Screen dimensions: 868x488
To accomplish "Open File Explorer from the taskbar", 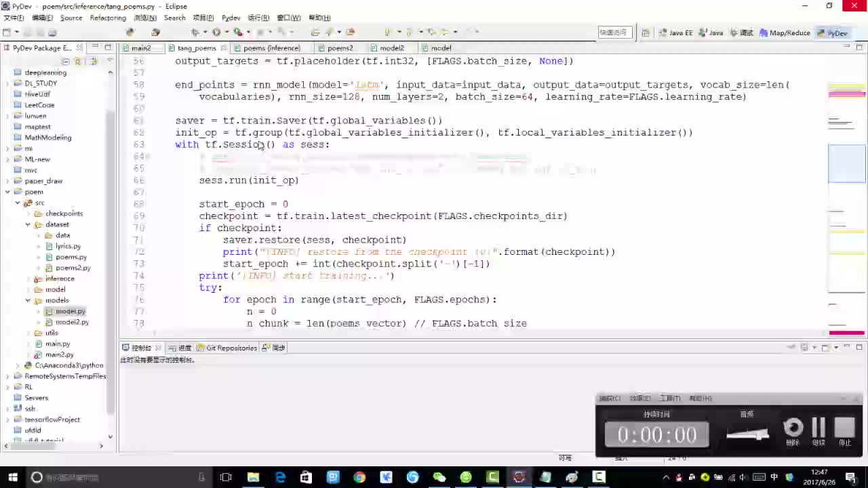I will click(x=253, y=477).
